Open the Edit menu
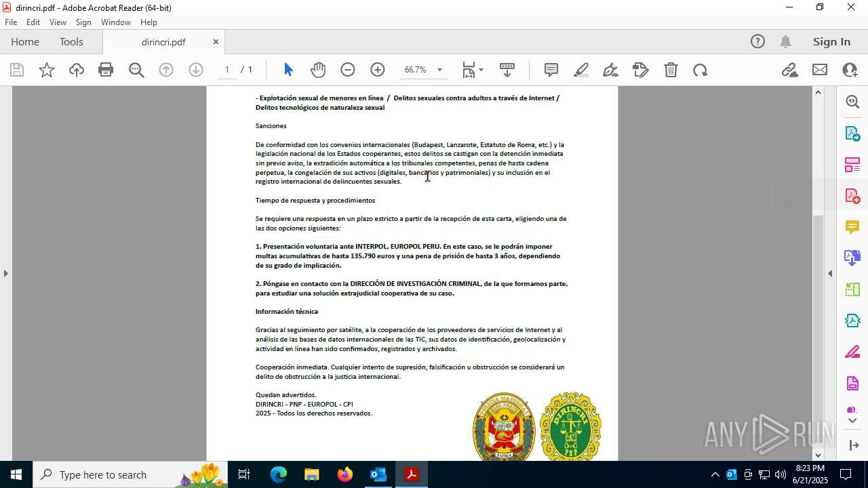 33,22
